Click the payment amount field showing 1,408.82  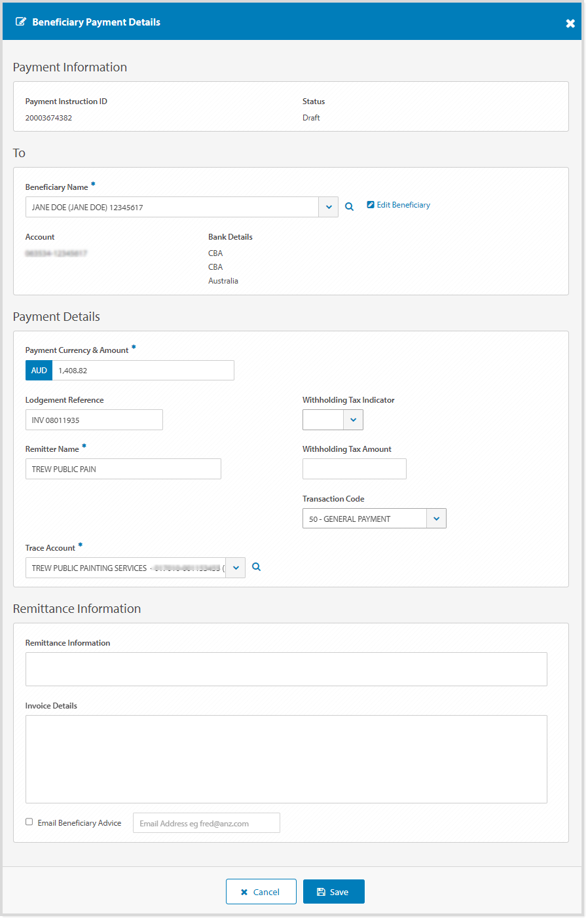pyautogui.click(x=143, y=370)
